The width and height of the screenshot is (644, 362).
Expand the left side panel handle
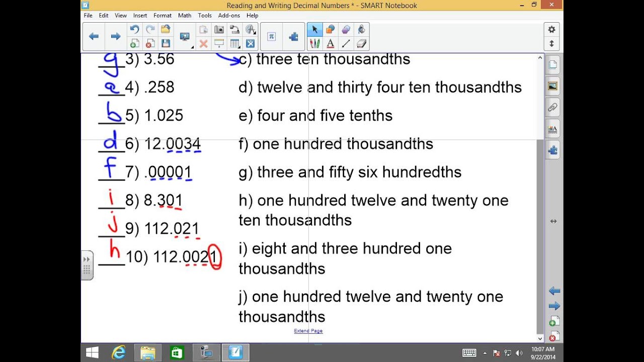pyautogui.click(x=87, y=265)
